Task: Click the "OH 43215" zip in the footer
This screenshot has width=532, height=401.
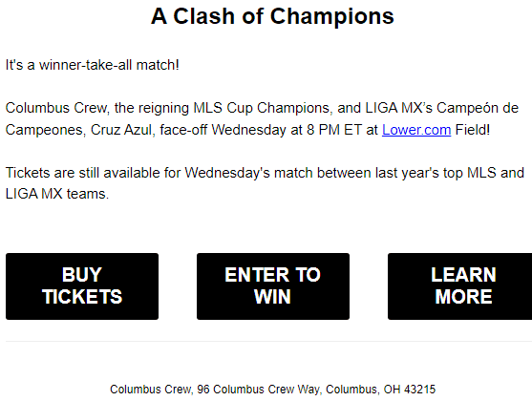Action: coord(410,390)
